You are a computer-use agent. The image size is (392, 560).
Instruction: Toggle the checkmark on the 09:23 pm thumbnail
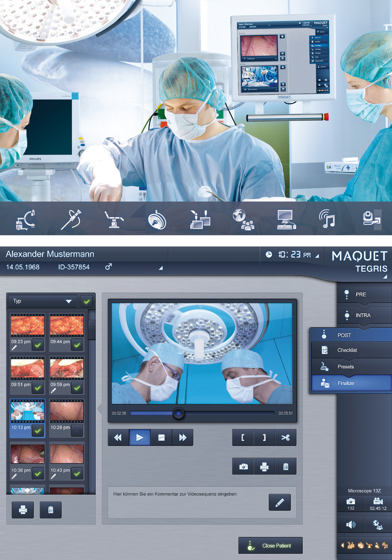point(38,346)
